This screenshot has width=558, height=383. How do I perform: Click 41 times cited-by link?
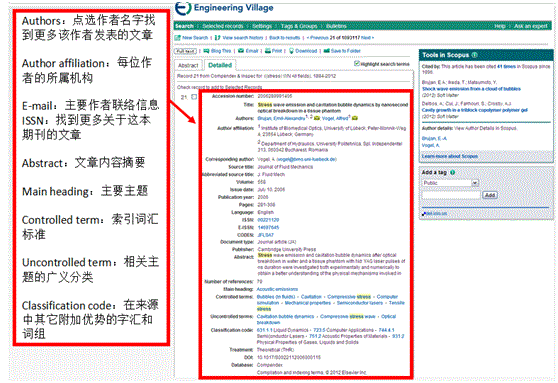tap(506, 67)
